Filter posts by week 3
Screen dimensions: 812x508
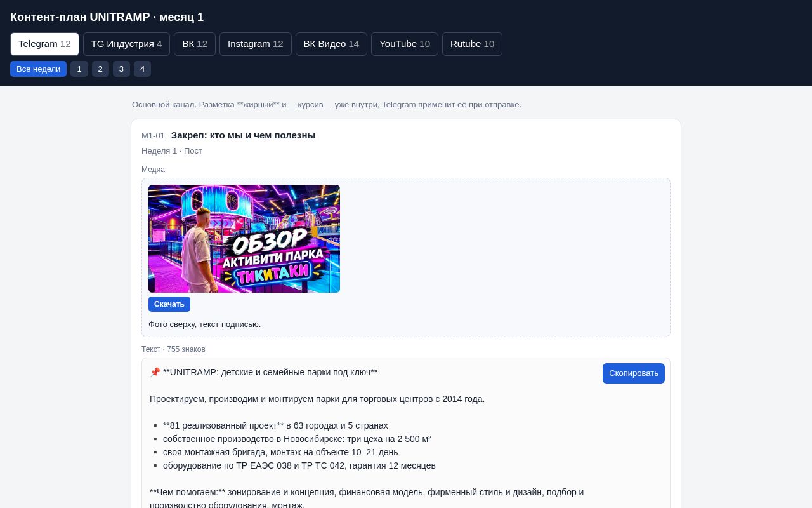pyautogui.click(x=121, y=69)
